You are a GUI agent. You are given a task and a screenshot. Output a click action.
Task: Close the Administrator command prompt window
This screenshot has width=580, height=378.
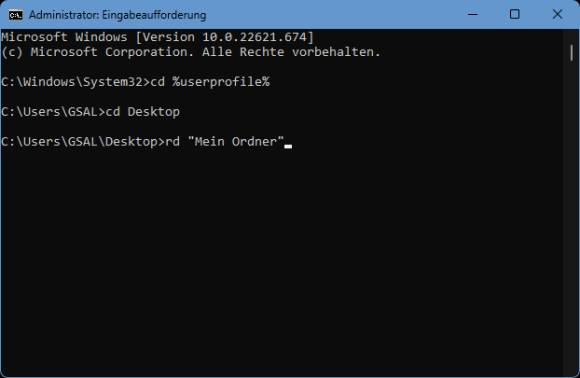pos(557,14)
